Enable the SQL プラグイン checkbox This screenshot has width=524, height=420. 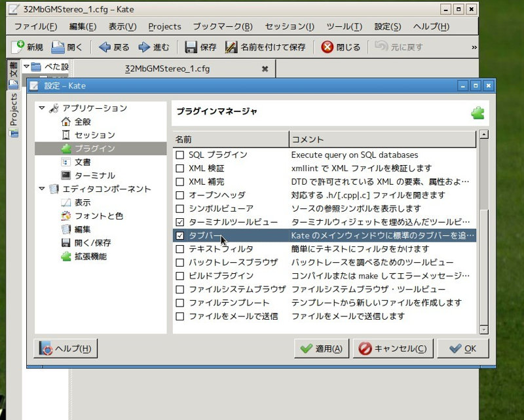[x=179, y=155]
